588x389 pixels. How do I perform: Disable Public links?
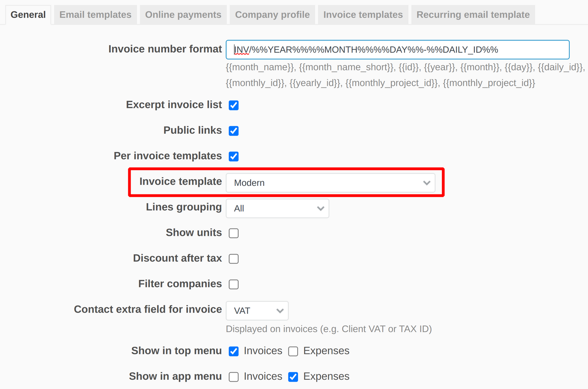point(234,130)
